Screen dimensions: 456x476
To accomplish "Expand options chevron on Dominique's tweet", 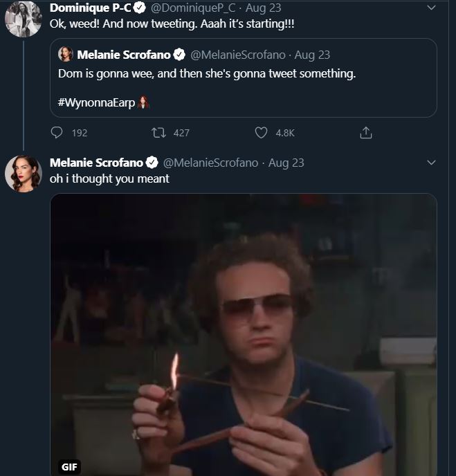I will coord(432,8).
